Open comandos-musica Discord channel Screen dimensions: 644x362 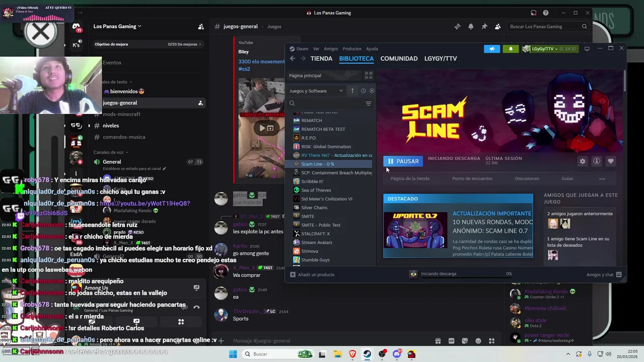(124, 137)
